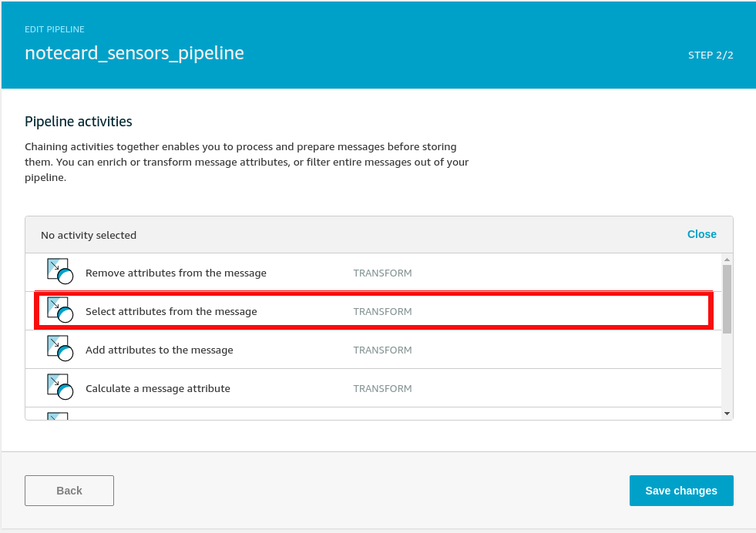Go back with the Back button
This screenshot has height=533, width=756.
pyautogui.click(x=69, y=491)
